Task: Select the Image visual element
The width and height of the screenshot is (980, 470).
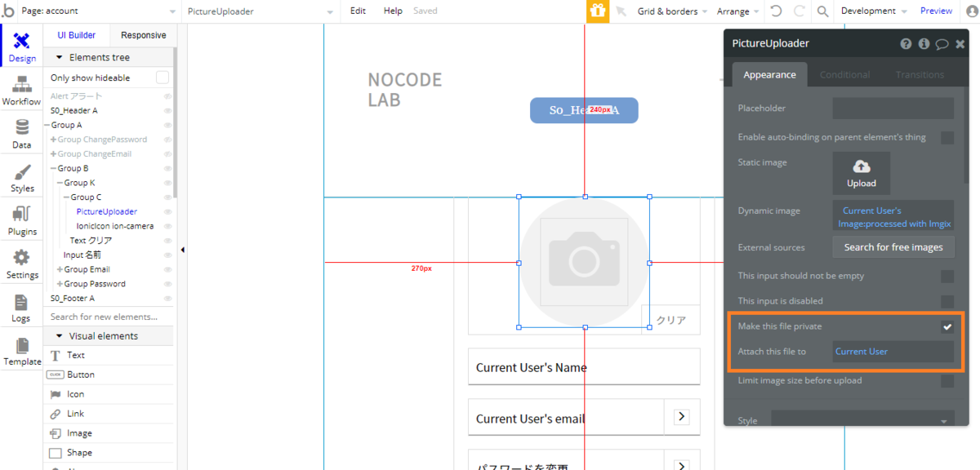Action: [78, 433]
